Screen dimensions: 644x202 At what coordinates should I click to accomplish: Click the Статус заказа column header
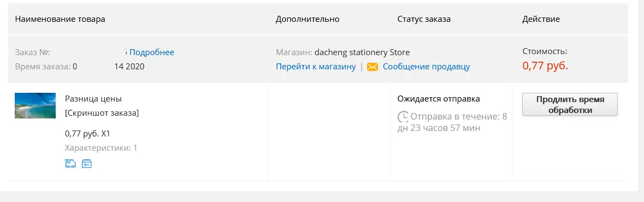coord(424,19)
